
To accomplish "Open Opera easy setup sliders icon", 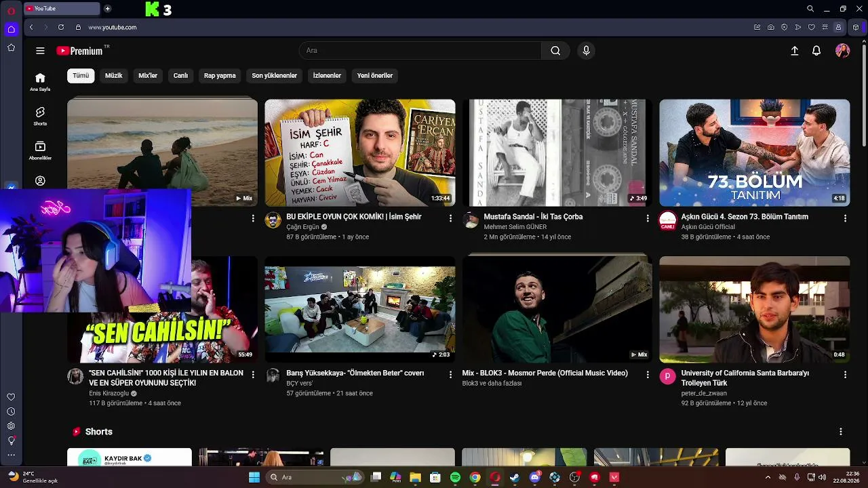I will [x=825, y=27].
